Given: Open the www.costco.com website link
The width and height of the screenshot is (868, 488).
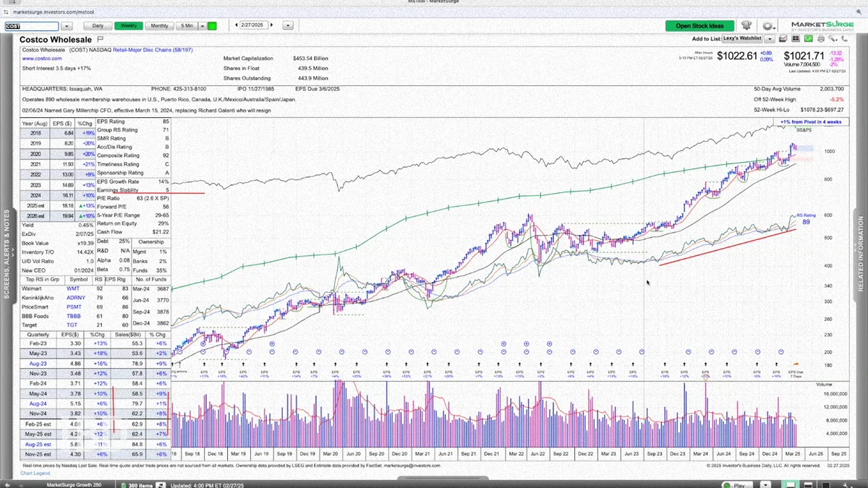Looking at the screenshot, I should point(41,59).
